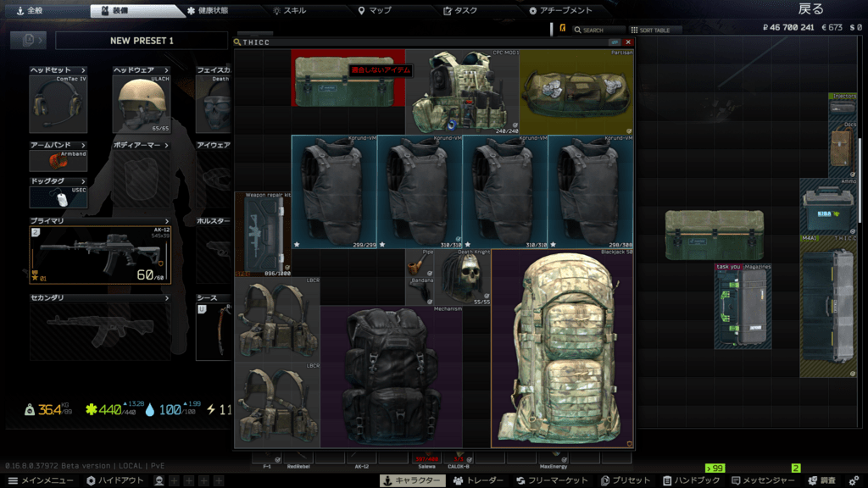Screen dimensions: 868x488
Task: Toggle the pin icon on THICC window
Action: pyautogui.click(x=615, y=42)
